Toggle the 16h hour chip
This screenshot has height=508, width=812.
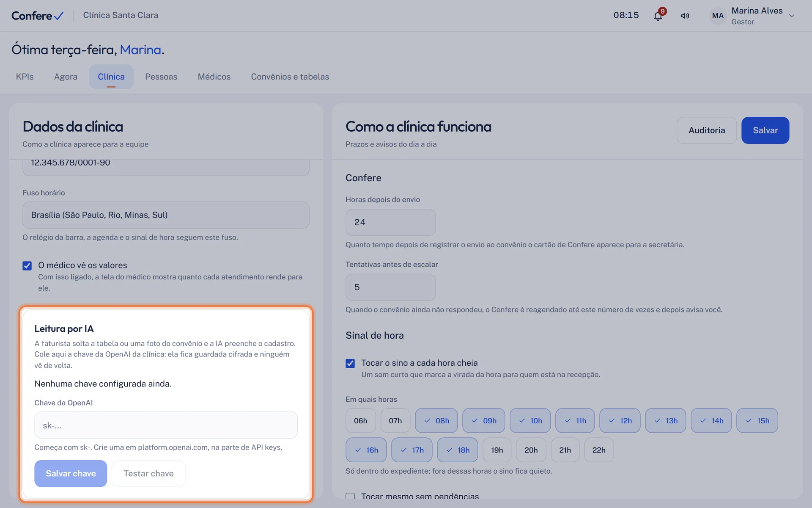point(366,450)
